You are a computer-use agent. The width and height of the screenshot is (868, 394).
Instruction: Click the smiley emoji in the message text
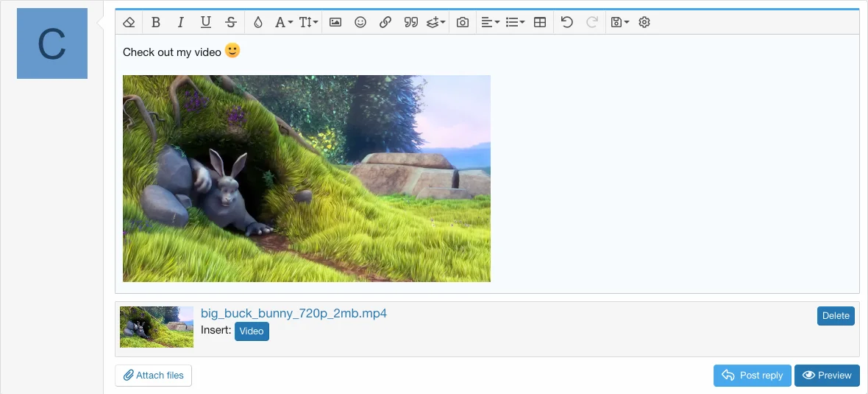click(232, 51)
